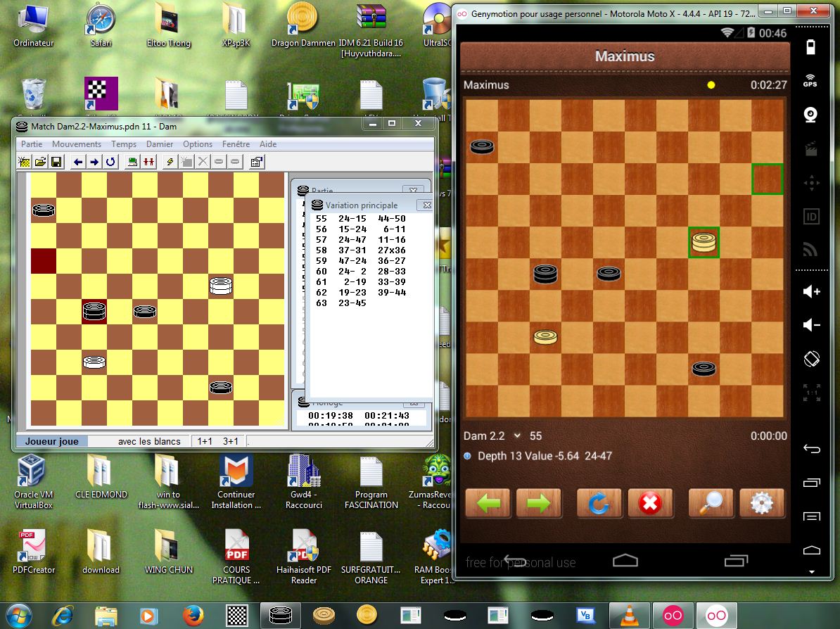Increase volume using Genymotion volume up button

[810, 291]
